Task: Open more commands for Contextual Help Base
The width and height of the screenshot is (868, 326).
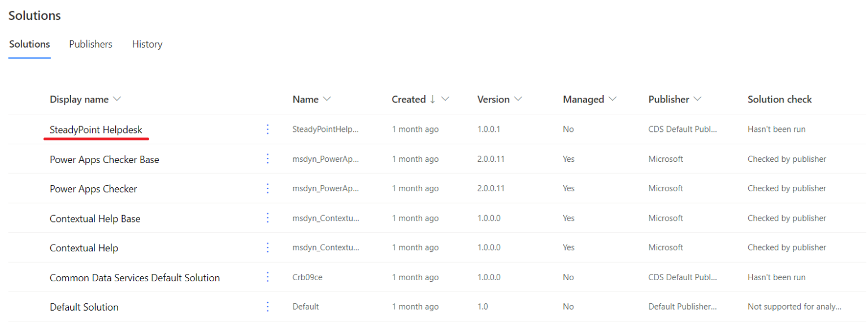Action: [x=267, y=218]
